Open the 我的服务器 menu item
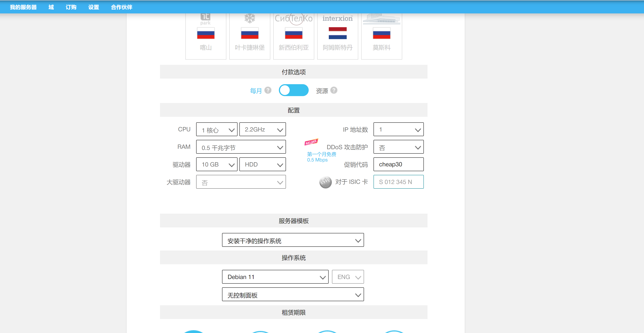644x333 pixels. click(x=23, y=7)
